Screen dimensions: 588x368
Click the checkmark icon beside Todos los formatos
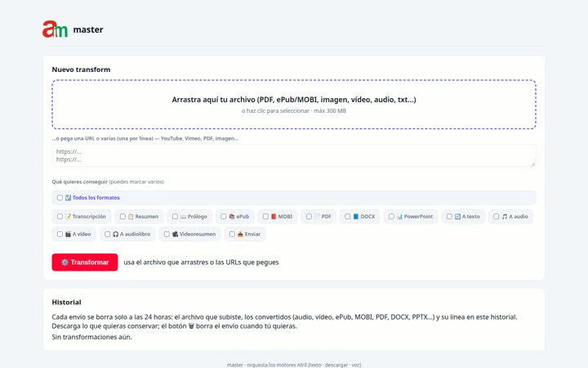[x=68, y=198]
